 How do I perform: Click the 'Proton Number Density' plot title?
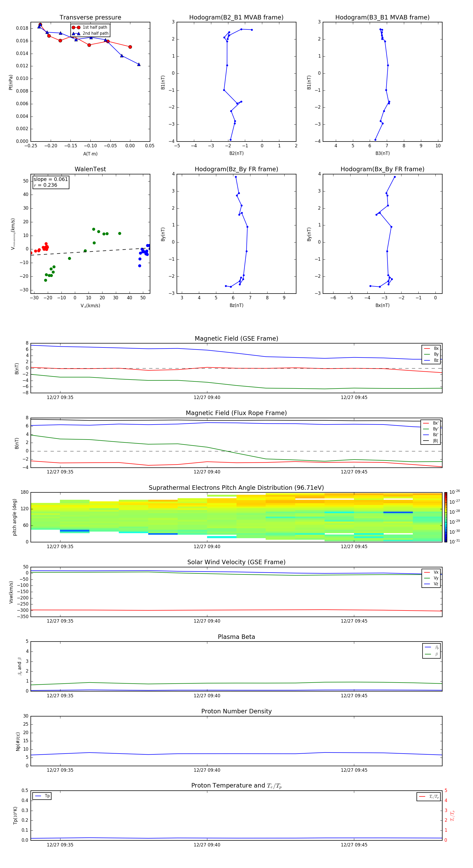[236, 711]
